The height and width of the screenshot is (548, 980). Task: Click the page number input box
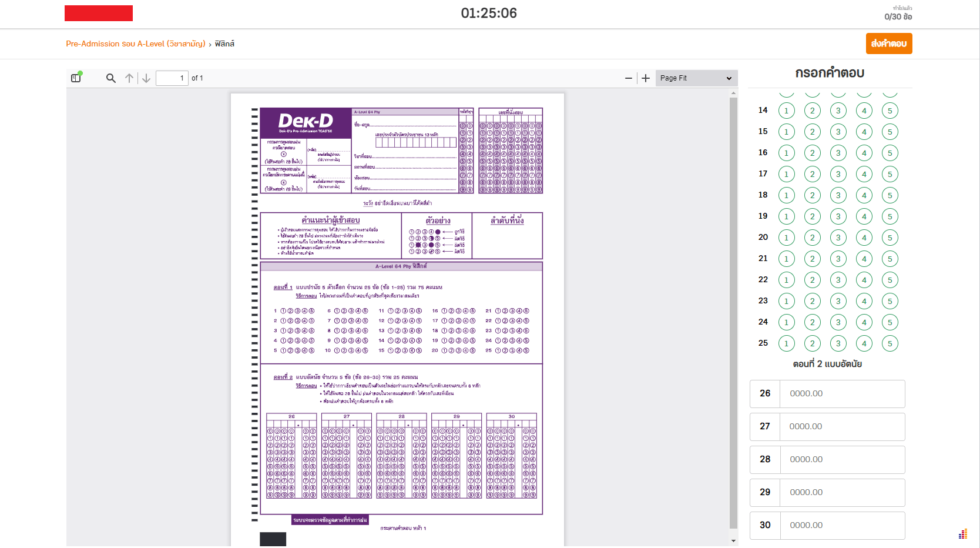tap(172, 78)
